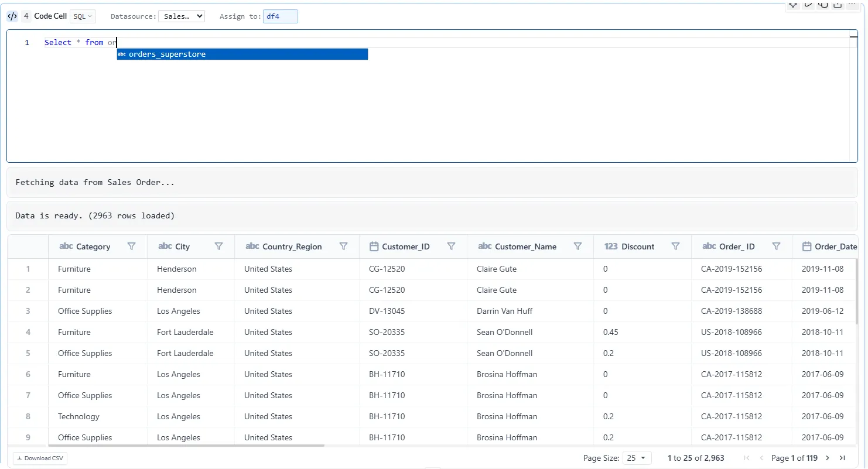Filter the Order_ID column
Image resolution: width=868 pixels, height=469 pixels.
[776, 247]
